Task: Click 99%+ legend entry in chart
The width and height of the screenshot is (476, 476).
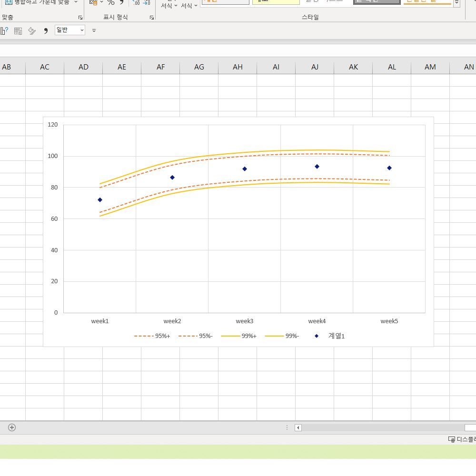Action: [x=238, y=336]
